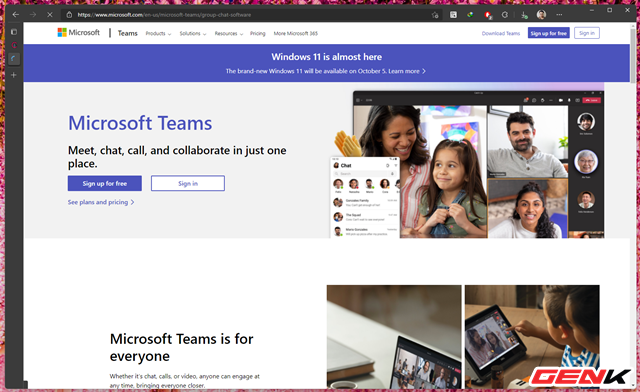This screenshot has height=392, width=640.
Task: Open the red circular extension with badge
Action: pyautogui.click(x=487, y=15)
